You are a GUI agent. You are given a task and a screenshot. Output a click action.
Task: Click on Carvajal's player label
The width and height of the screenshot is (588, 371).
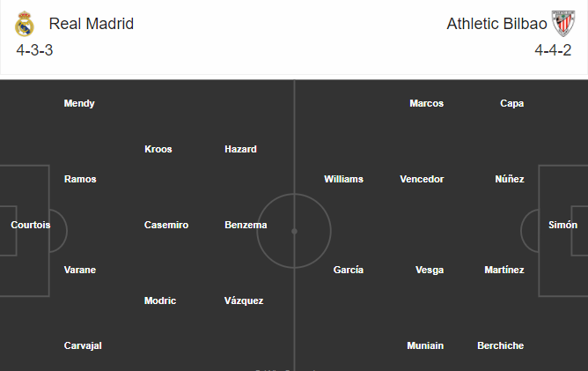pyautogui.click(x=83, y=345)
